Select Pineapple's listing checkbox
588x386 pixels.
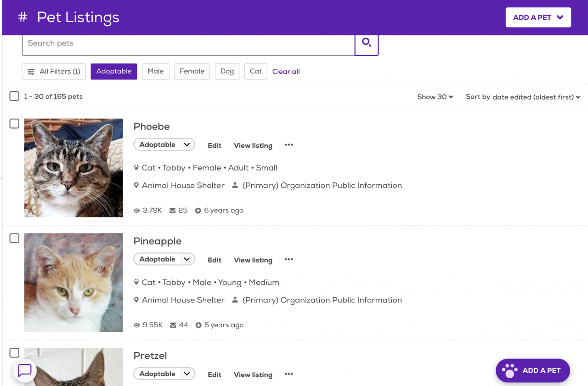point(15,238)
